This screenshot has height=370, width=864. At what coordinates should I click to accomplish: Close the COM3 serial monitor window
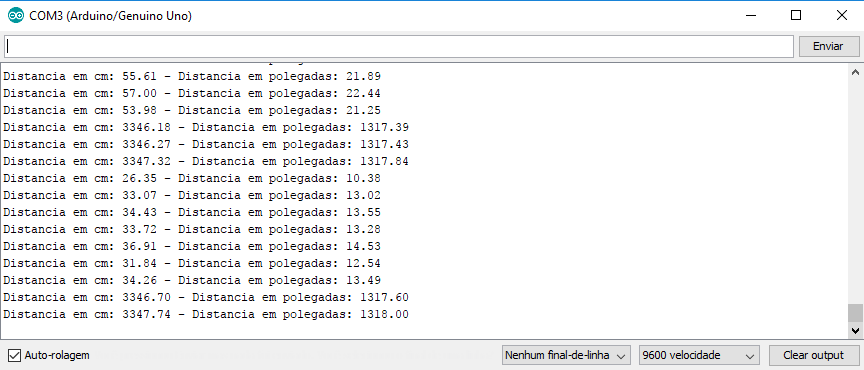[x=841, y=15]
